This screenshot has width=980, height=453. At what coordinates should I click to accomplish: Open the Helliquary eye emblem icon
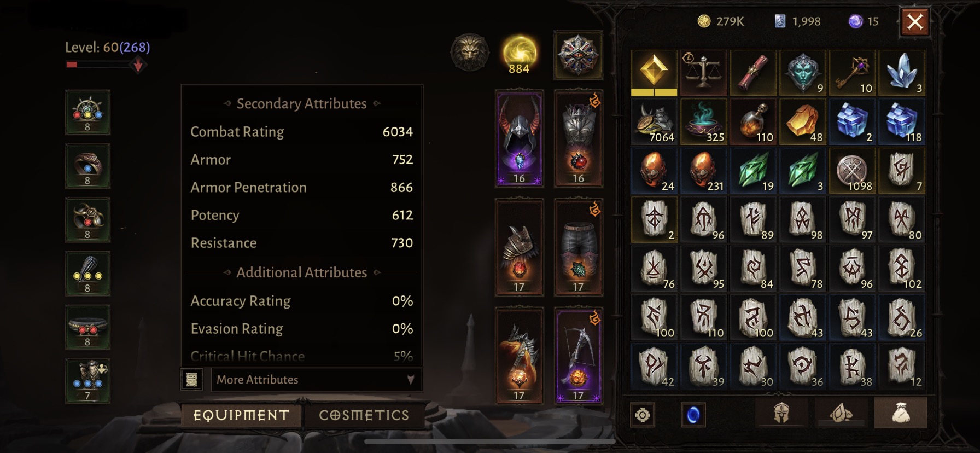pyautogui.click(x=578, y=55)
